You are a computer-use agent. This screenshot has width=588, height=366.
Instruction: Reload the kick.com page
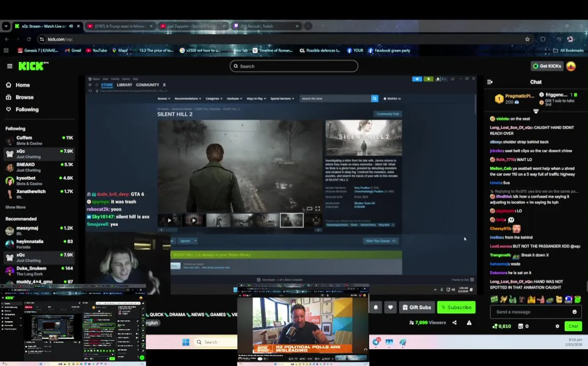(29, 39)
